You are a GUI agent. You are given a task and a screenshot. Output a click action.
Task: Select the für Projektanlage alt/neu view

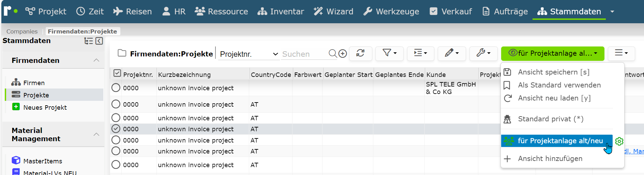click(556, 141)
